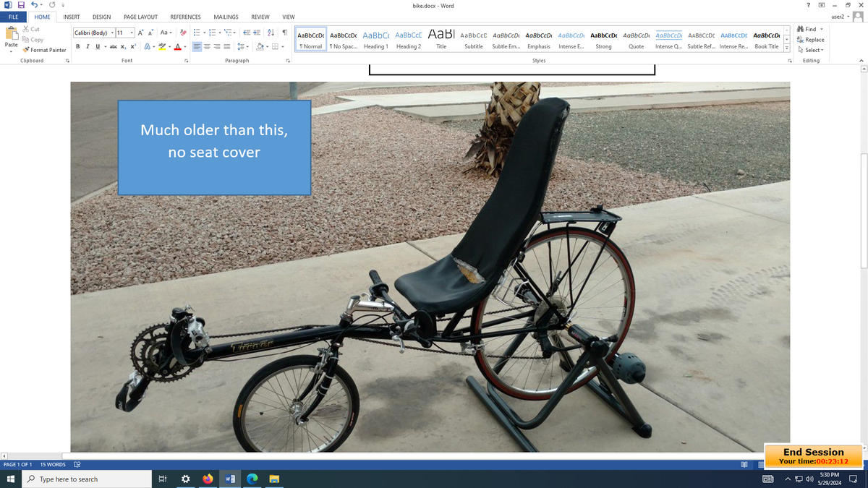Apply the Subtitle style
This screenshot has width=868, height=488.
(x=473, y=39)
